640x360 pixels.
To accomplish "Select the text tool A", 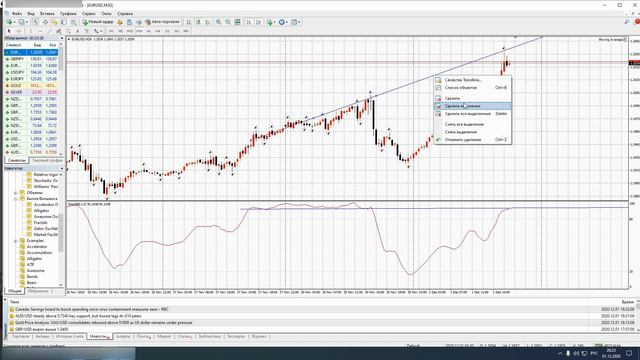I will click(78, 31).
